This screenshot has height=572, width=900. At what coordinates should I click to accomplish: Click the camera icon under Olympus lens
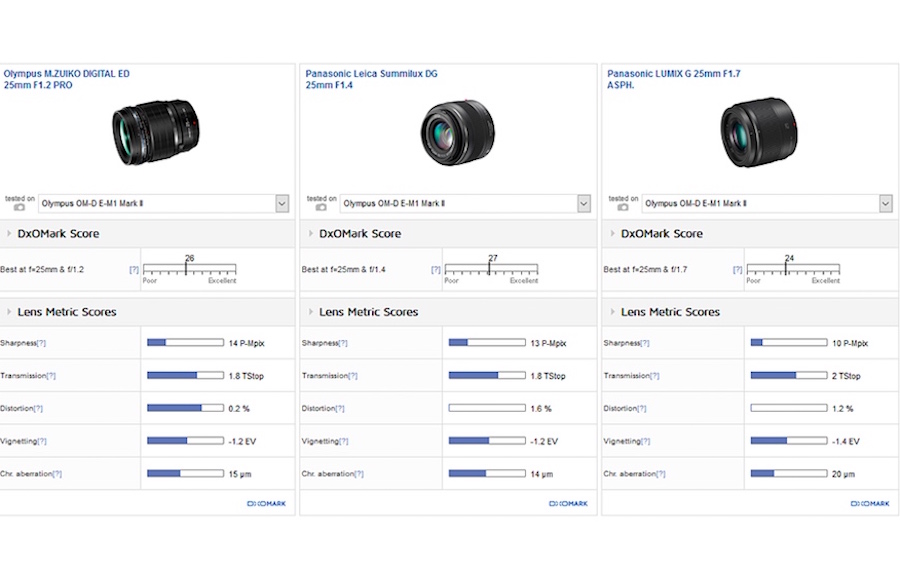(x=20, y=207)
